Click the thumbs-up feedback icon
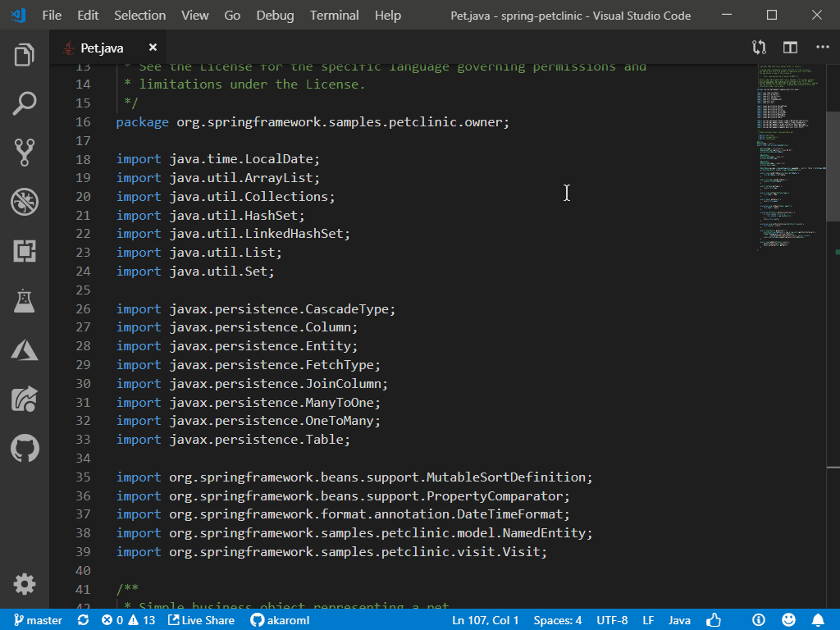Image resolution: width=840 pixels, height=630 pixels. pos(714,620)
